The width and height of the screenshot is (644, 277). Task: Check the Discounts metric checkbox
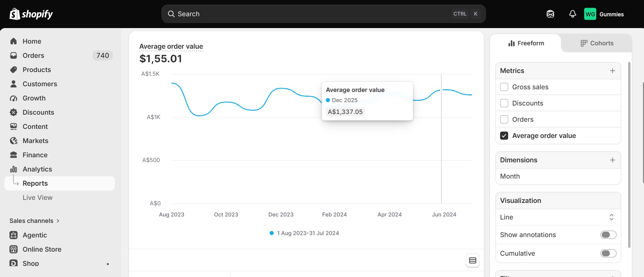[x=504, y=103]
